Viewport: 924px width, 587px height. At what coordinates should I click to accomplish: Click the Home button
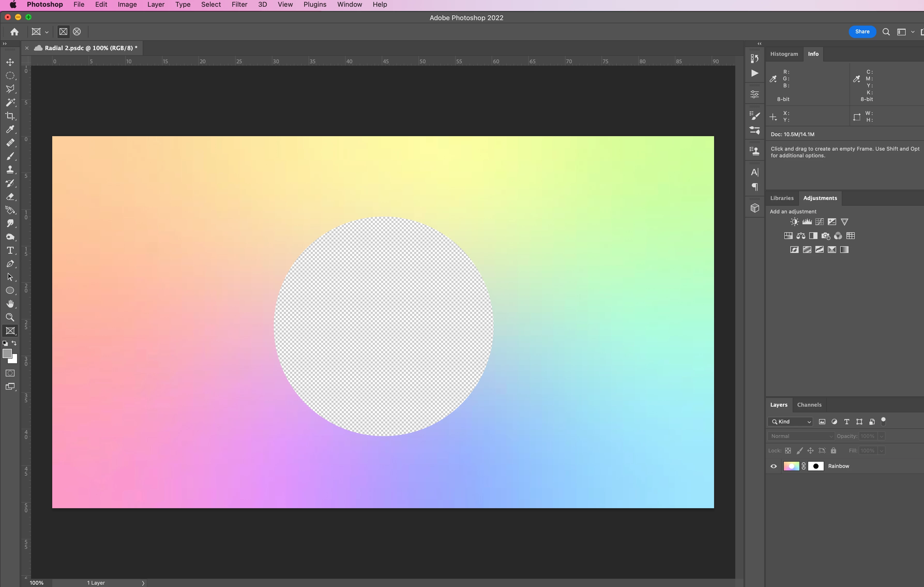[14, 32]
